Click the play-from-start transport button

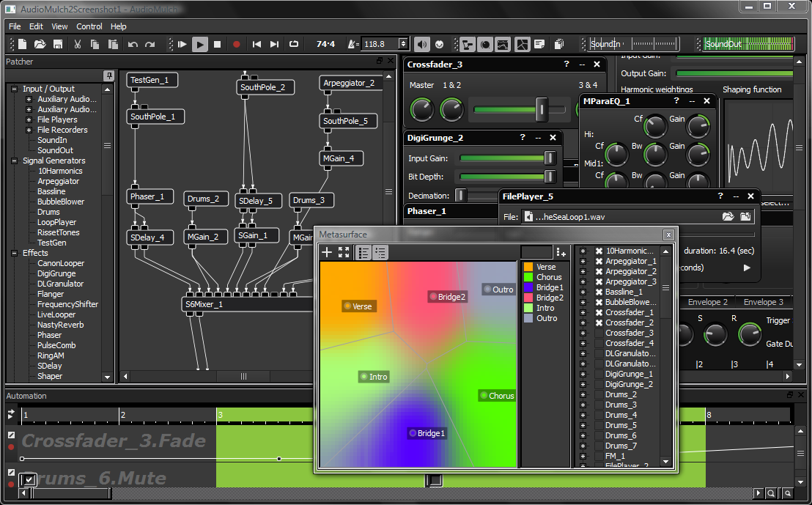click(182, 45)
